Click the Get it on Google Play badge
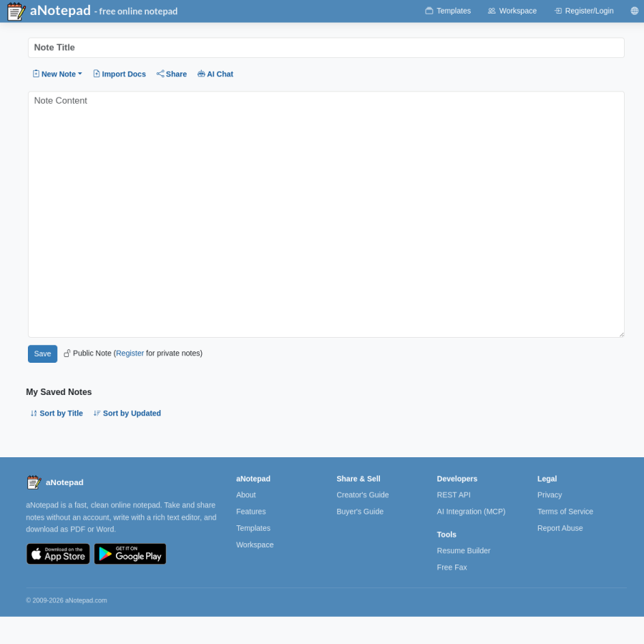 pos(130,554)
